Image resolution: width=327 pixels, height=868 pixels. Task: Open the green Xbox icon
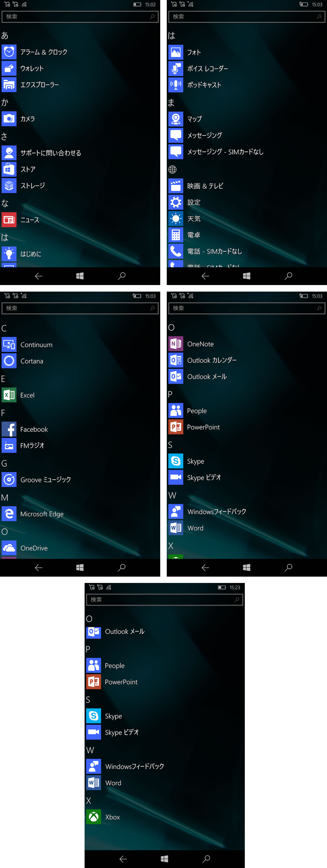tap(94, 817)
